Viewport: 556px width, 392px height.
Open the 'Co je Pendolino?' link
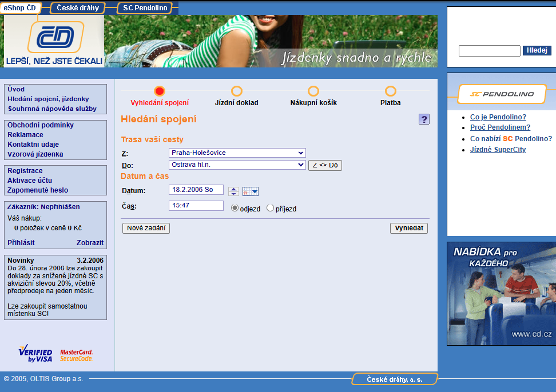(498, 117)
